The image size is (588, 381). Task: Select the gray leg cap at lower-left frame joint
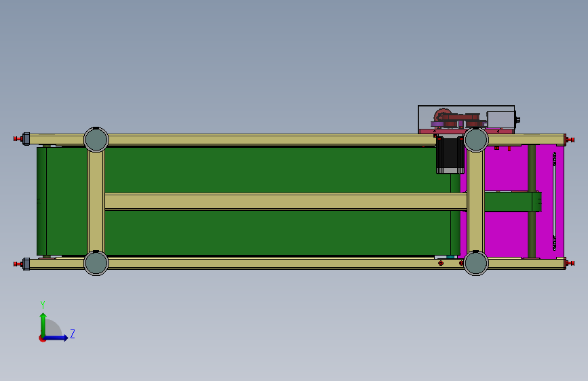click(96, 263)
